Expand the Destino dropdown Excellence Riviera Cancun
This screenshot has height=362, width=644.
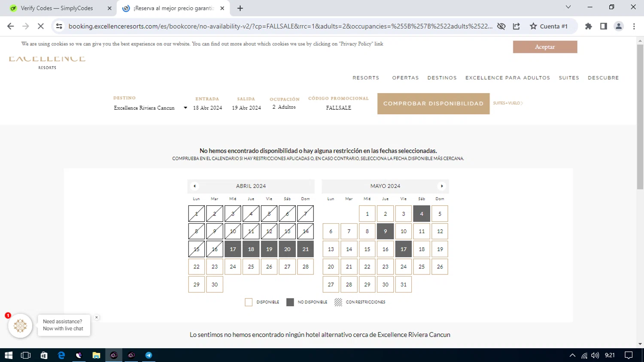pos(150,108)
